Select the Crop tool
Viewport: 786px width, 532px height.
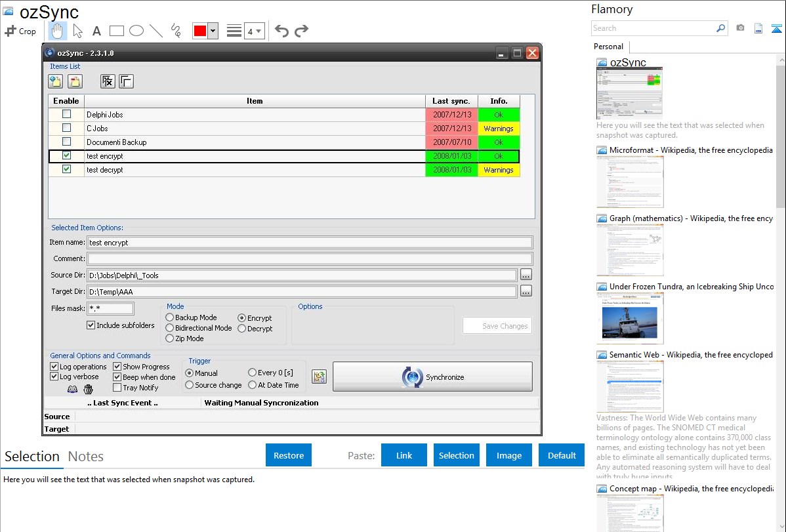tap(20, 31)
